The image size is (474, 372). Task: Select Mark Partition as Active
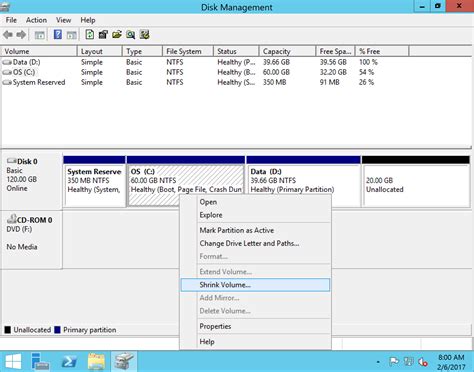click(255, 230)
